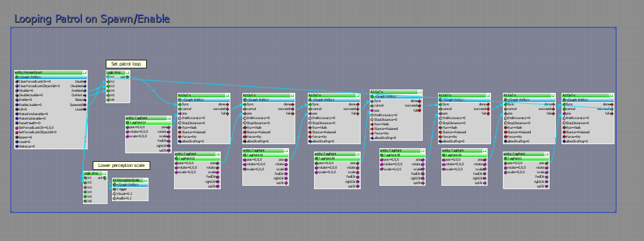Collapse the TagPoint15 node with its title arrow
The height and width of the screenshot is (241, 644).
(218, 154)
